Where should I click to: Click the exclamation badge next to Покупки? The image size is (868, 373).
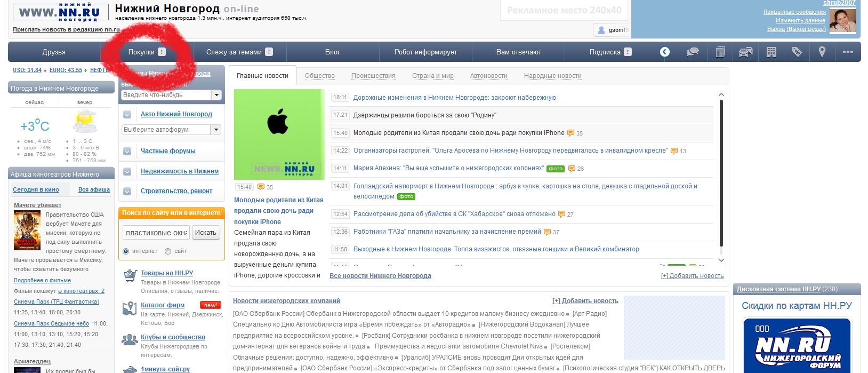tap(162, 52)
